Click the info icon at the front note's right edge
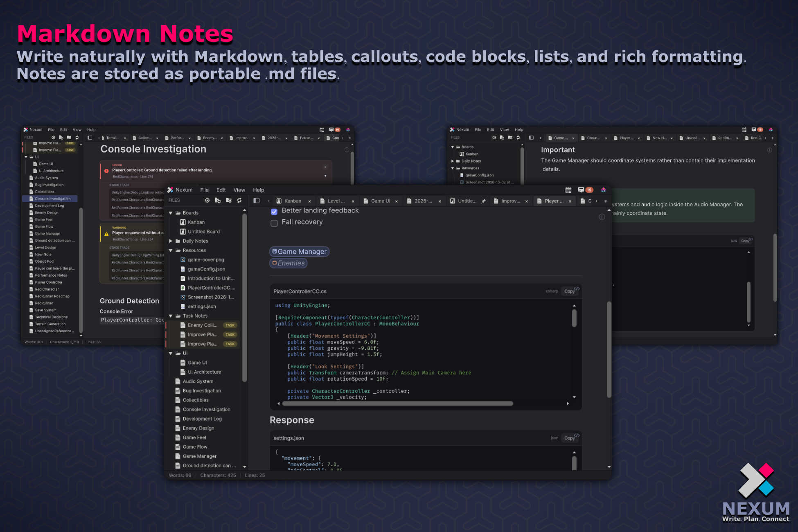 tap(602, 217)
